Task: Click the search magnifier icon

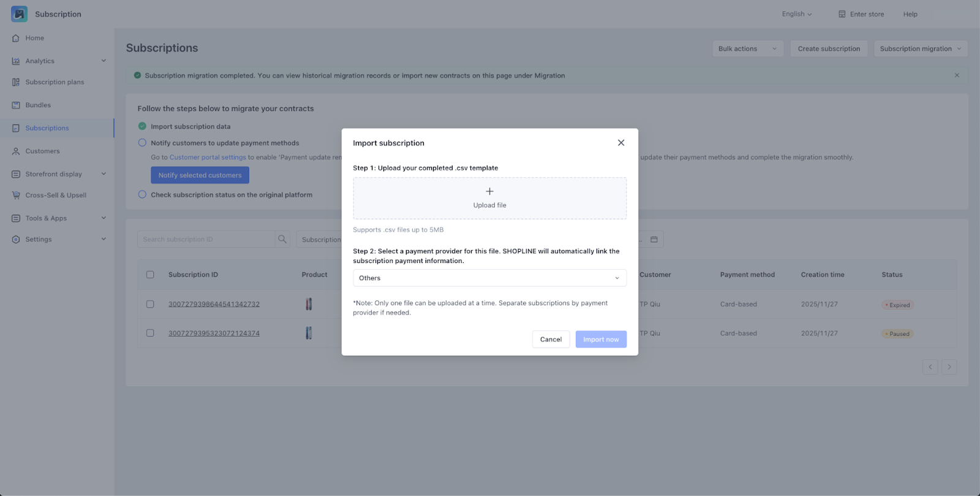Action: coord(282,239)
